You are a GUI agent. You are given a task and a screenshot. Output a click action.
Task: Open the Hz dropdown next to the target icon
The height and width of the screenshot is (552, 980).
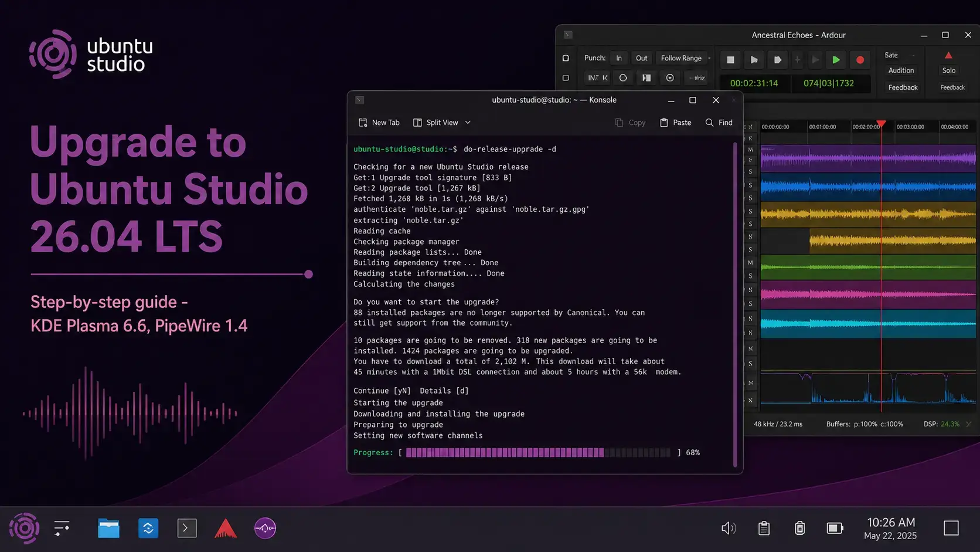tap(697, 77)
